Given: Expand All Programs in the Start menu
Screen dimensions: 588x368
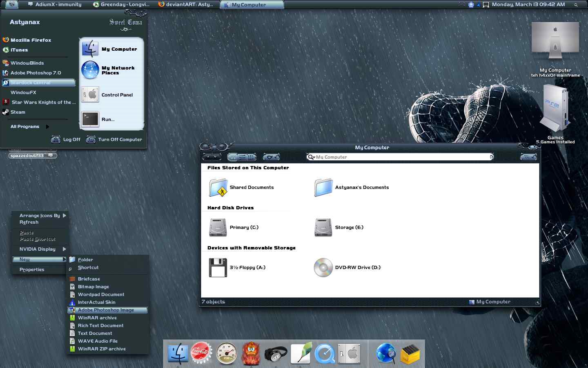Looking at the screenshot, I should [29, 127].
